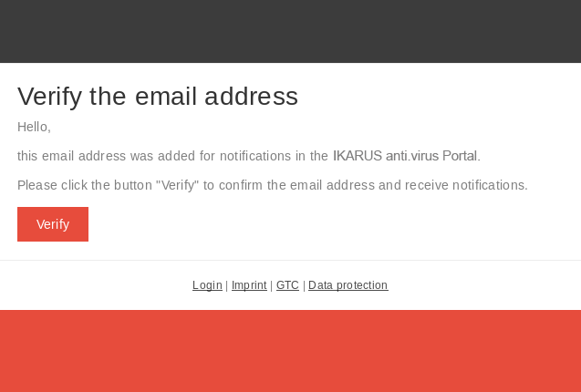Viewport: 581px width, 392px height.
Task: Click the dark gray header banner
Action: point(290,31)
